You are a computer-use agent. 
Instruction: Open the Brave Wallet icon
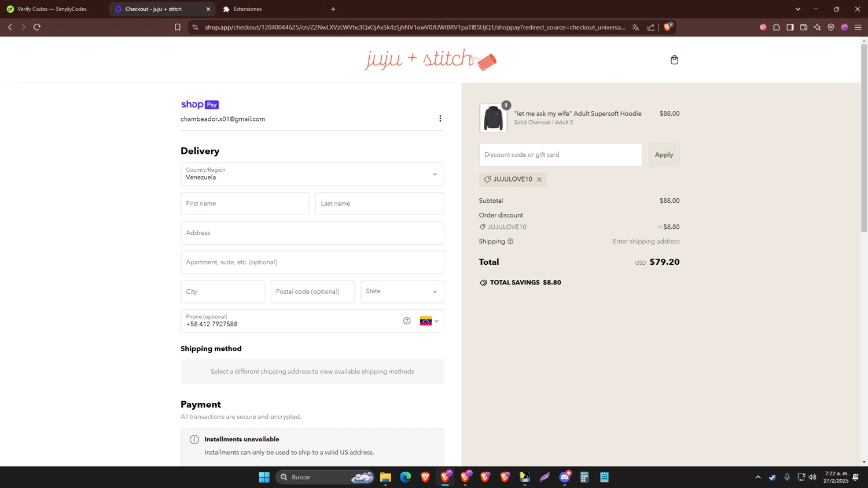click(x=804, y=27)
